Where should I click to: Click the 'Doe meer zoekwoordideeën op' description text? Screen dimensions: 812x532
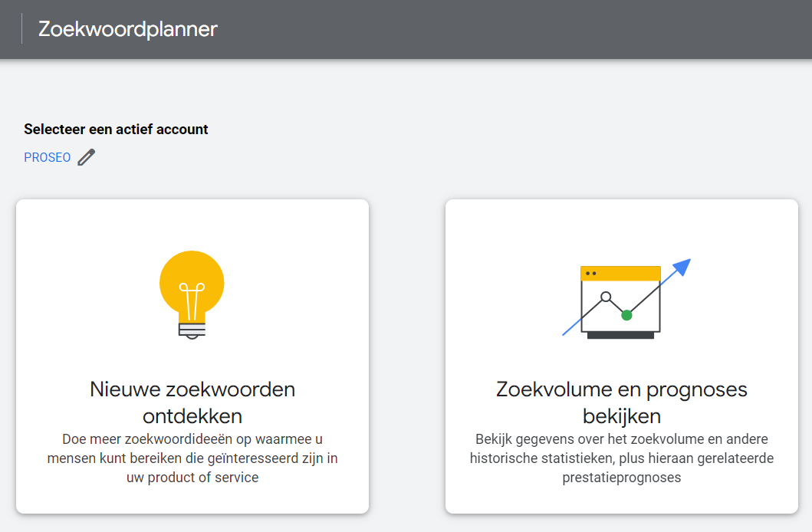(x=192, y=458)
